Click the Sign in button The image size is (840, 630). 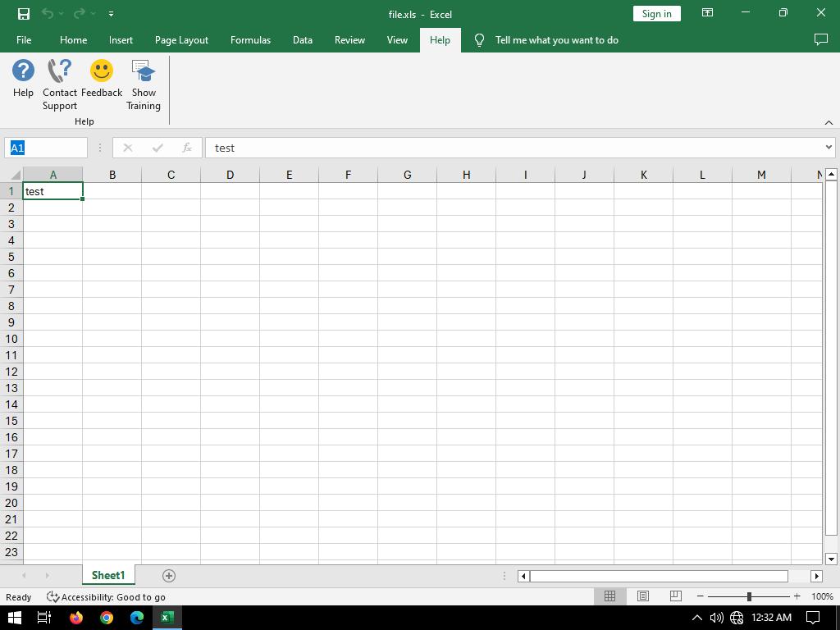[x=656, y=14]
